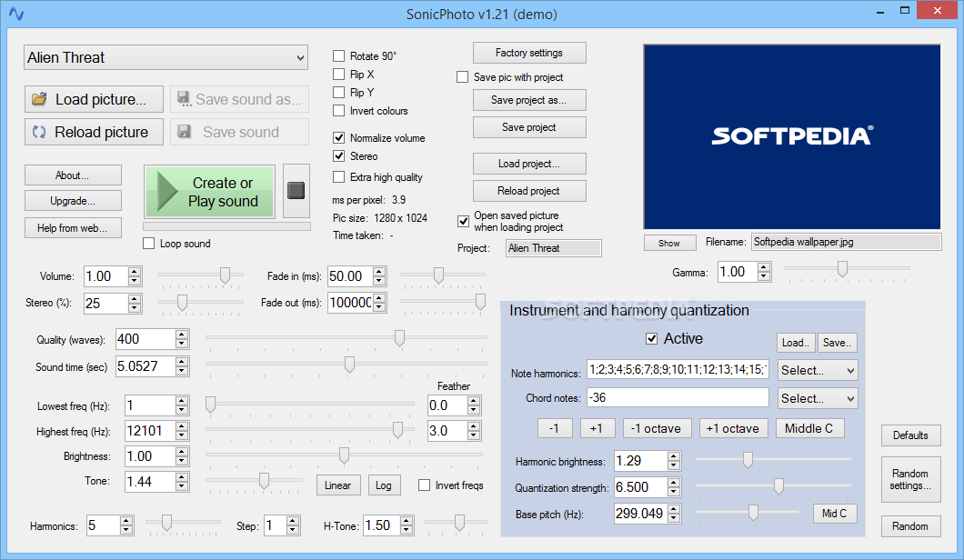Viewport: 964px width, 560px height.
Task: Decrease Sound time with spinner down arrow
Action: 182,371
